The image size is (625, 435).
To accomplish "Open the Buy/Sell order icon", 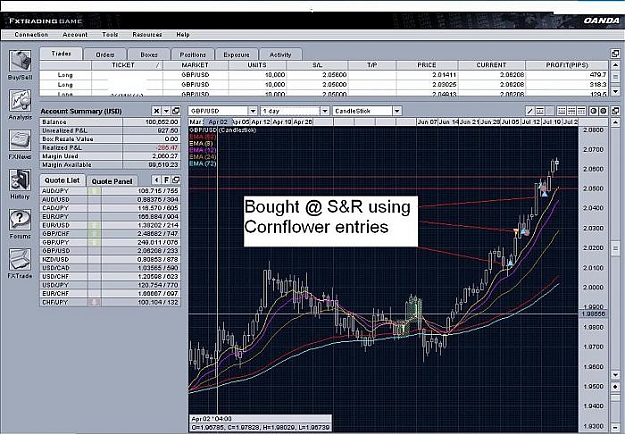I will click(x=20, y=61).
